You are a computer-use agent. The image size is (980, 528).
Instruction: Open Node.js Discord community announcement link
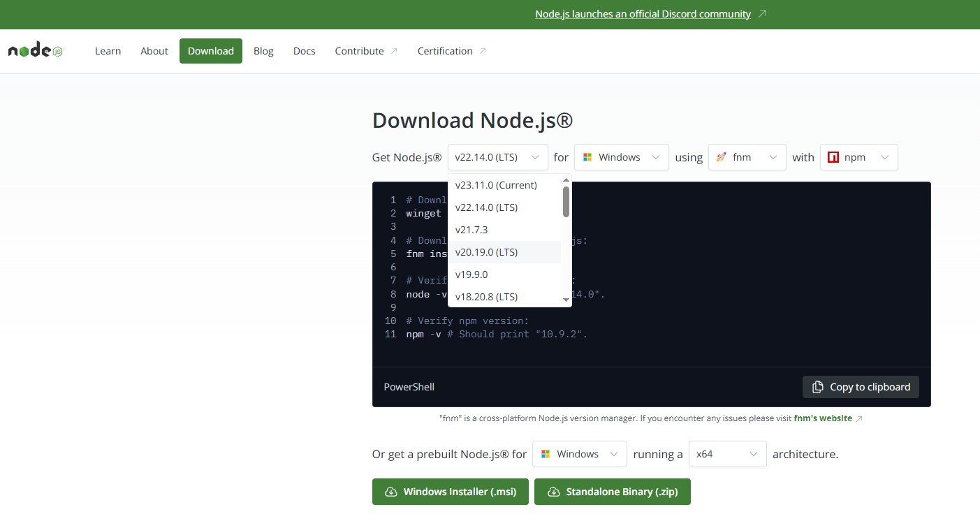[x=643, y=14]
